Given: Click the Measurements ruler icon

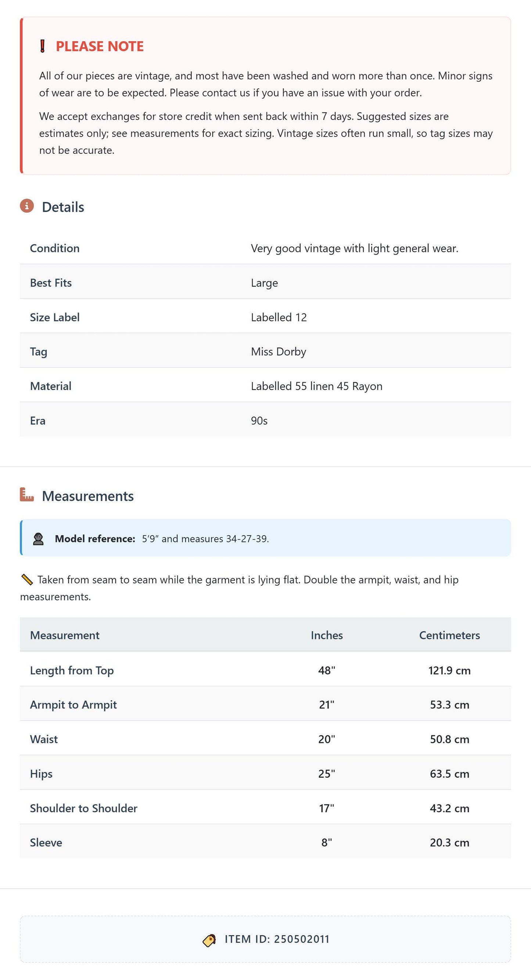Looking at the screenshot, I should [x=26, y=494].
